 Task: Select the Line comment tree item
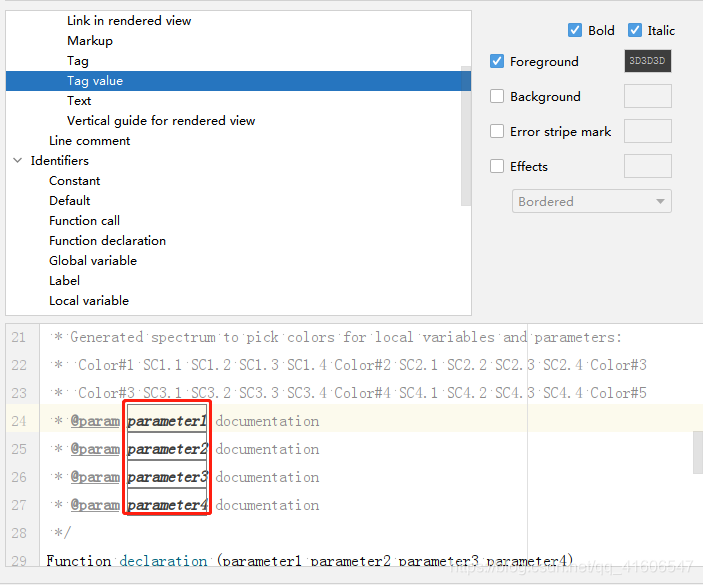pyautogui.click(x=90, y=141)
